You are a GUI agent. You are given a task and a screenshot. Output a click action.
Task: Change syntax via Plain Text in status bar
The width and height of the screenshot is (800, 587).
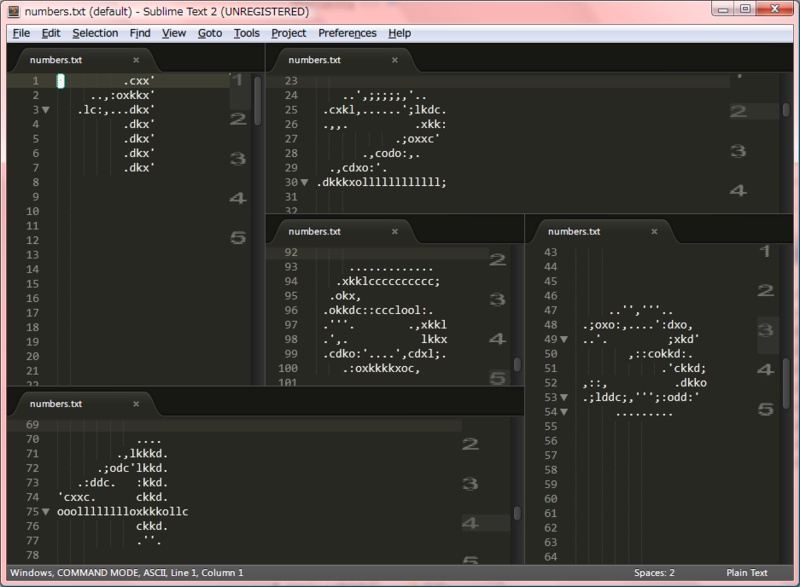point(747,573)
